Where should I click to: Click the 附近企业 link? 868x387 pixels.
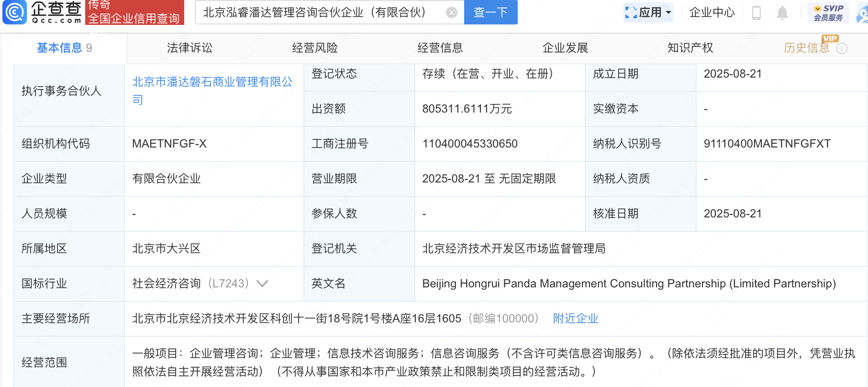pyautogui.click(x=576, y=319)
